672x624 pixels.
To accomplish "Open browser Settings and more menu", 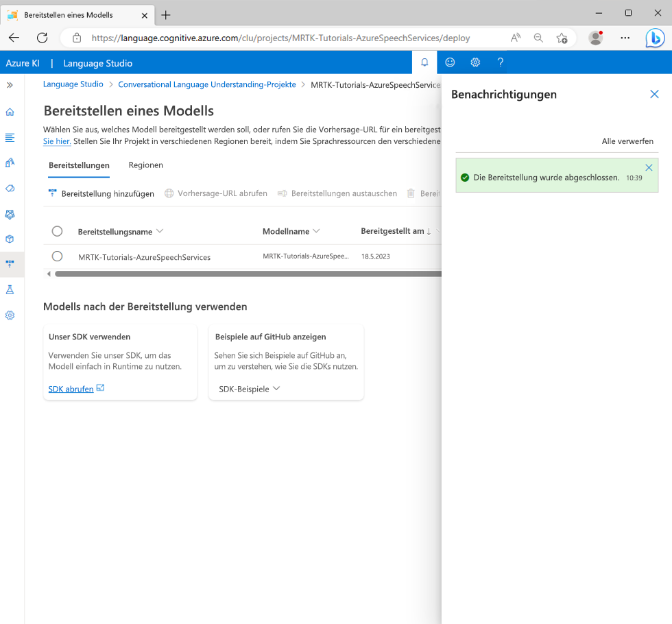I will click(625, 38).
